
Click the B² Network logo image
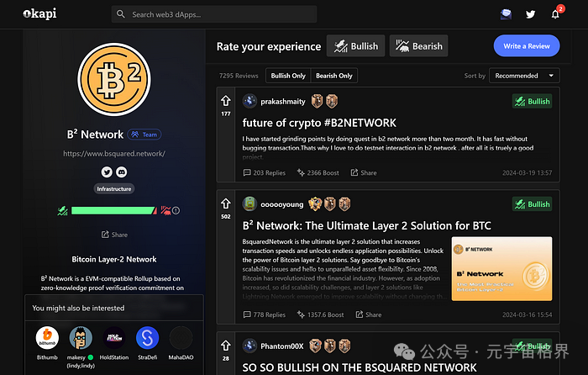point(114,79)
